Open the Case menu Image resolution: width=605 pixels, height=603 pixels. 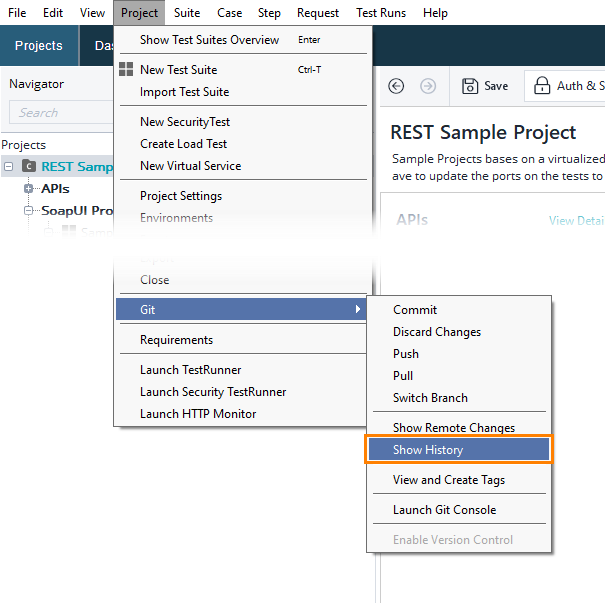point(229,13)
